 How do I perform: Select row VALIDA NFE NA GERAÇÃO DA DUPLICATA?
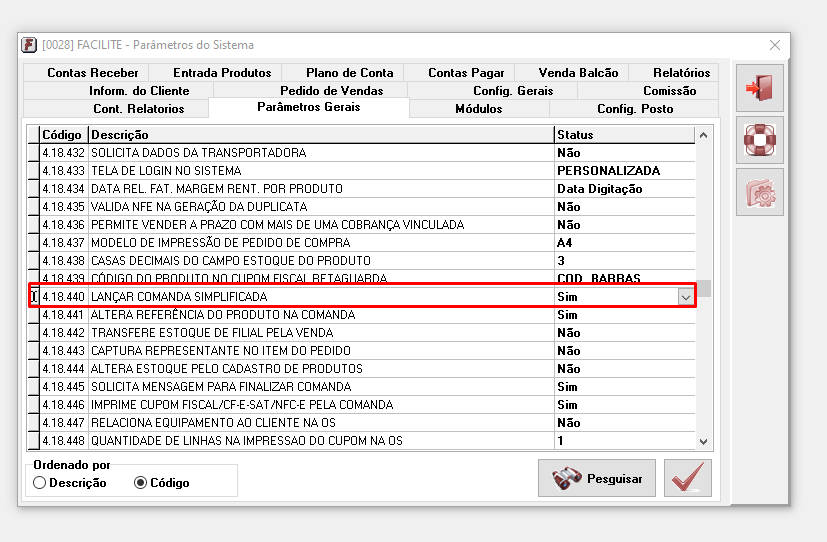point(361,207)
